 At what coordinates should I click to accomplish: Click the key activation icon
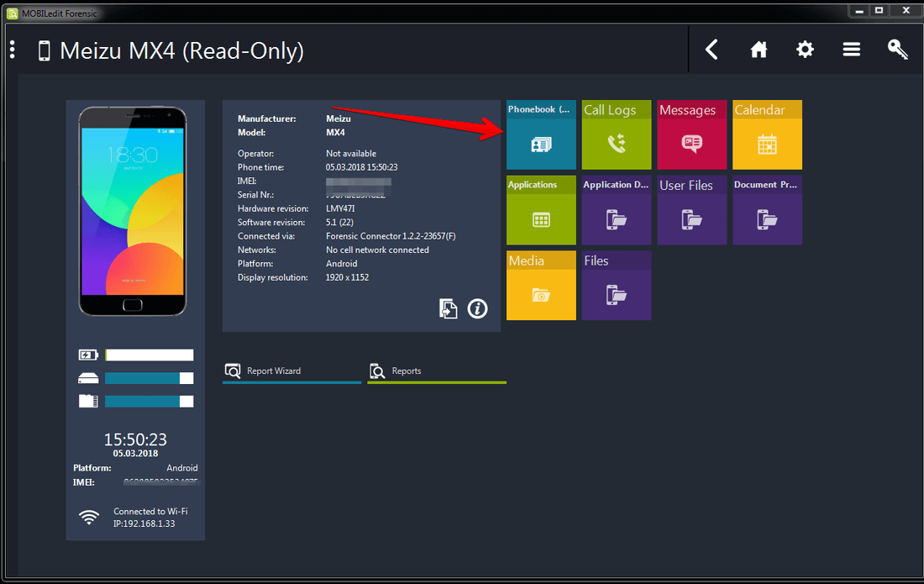pos(897,50)
